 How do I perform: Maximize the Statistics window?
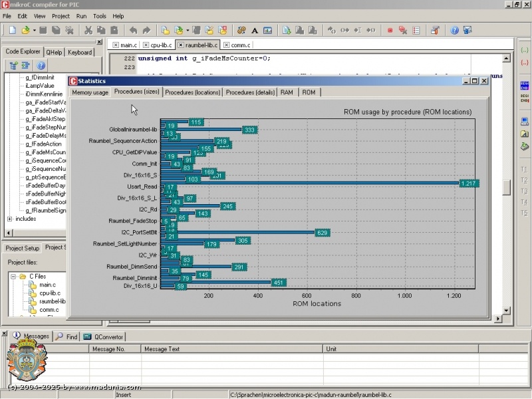(475, 80)
